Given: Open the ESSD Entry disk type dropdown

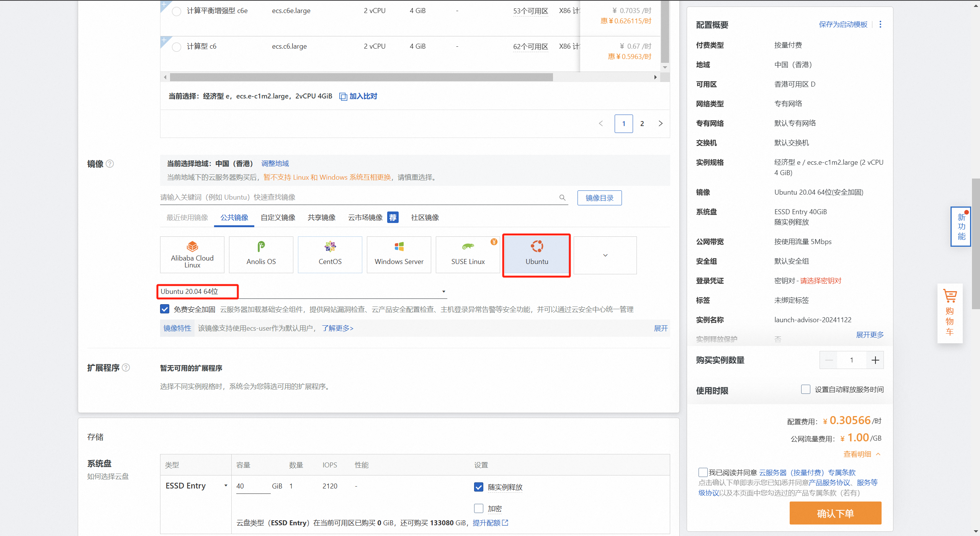Looking at the screenshot, I should pyautogui.click(x=196, y=486).
